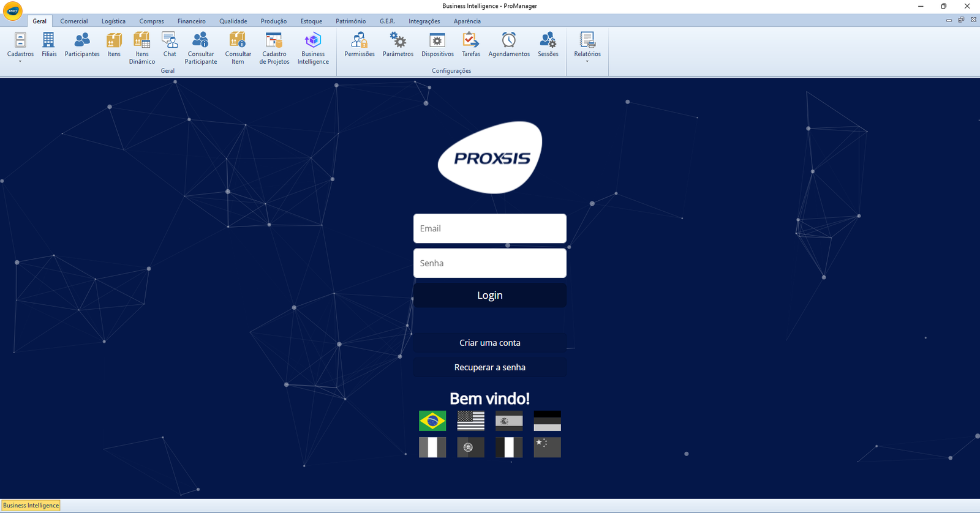Click the Itens icon in the ribbon

point(114,45)
